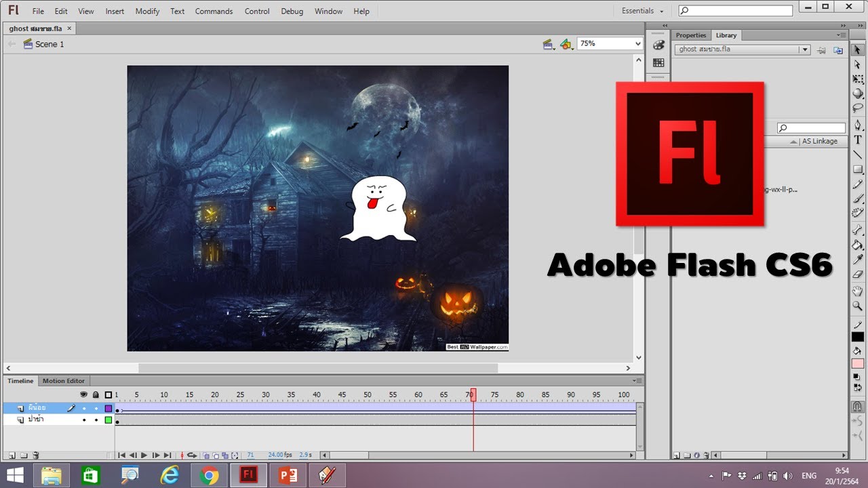This screenshot has width=868, height=488.
Task: Click the Scene 1 breadcrumb
Action: click(50, 44)
